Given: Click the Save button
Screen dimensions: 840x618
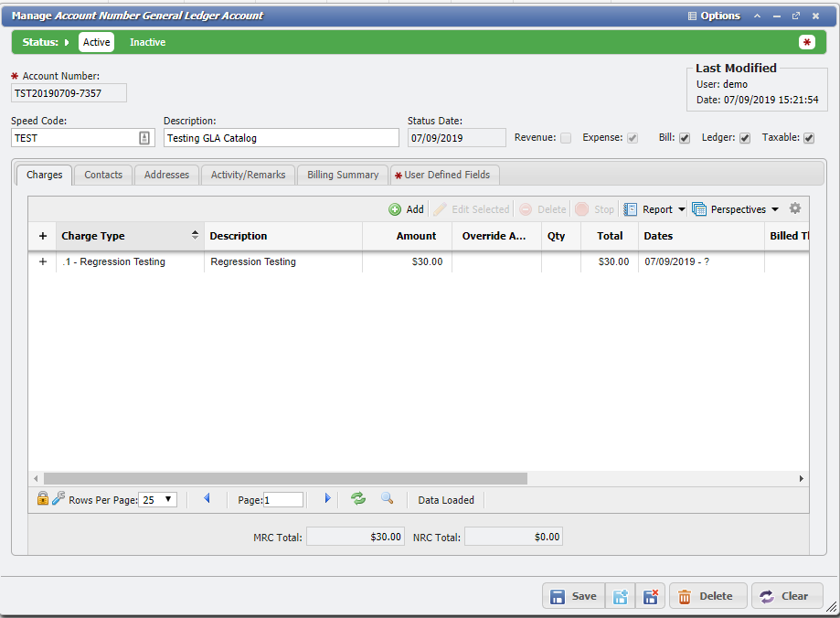Looking at the screenshot, I should click(x=573, y=596).
